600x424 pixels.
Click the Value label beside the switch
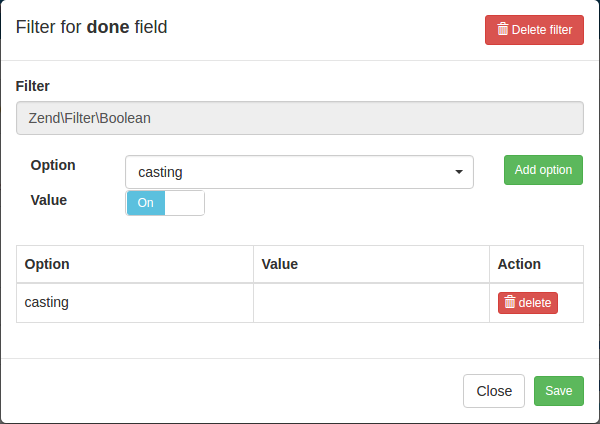(49, 200)
